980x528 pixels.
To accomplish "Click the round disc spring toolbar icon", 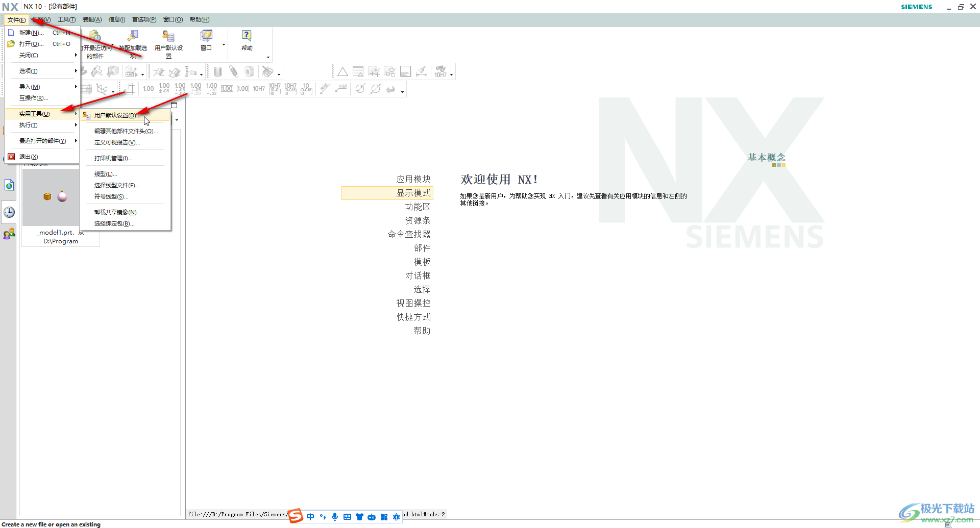I will point(250,72).
